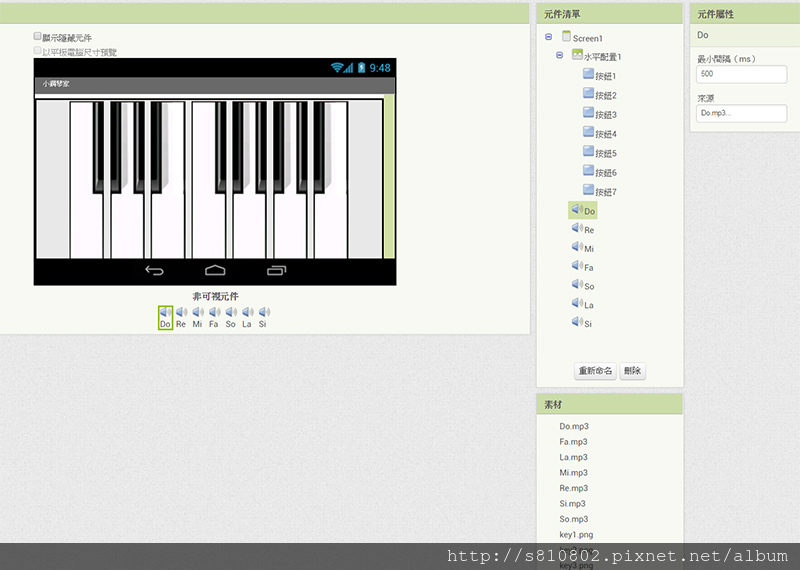Collapse the 水平配置1 tree node
800x570 pixels.
pyautogui.click(x=560, y=55)
